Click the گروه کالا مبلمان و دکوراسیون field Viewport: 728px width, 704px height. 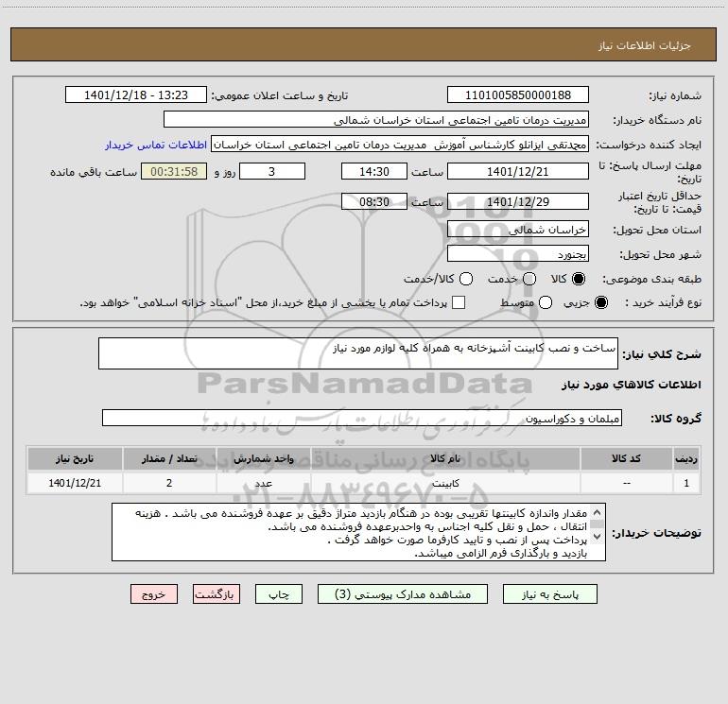click(362, 418)
